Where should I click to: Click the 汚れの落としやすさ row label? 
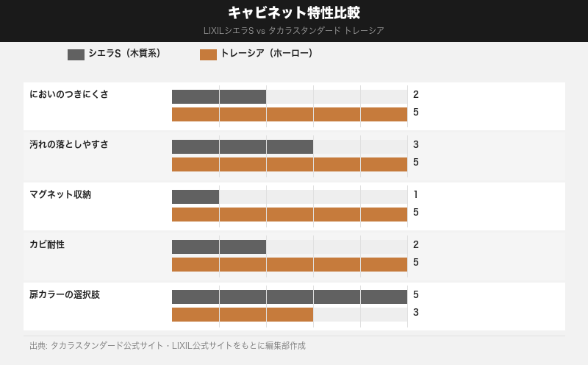[x=69, y=144]
